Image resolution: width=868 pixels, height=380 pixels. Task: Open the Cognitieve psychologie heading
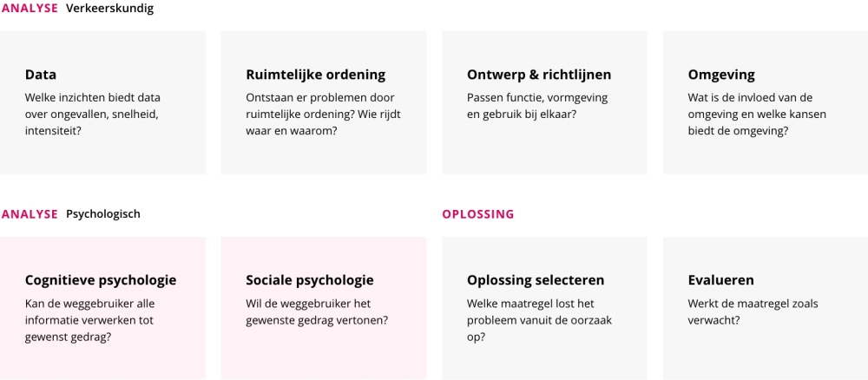pyautogui.click(x=101, y=280)
